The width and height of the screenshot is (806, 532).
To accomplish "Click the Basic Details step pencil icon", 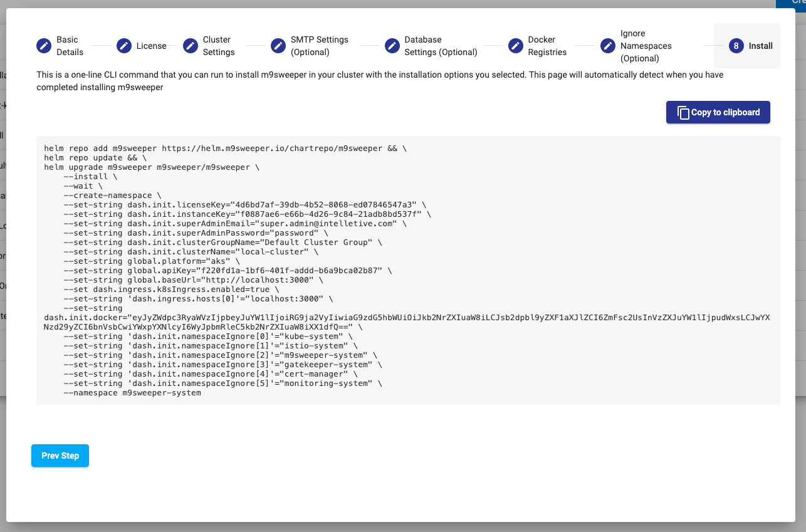I will pyautogui.click(x=43, y=46).
